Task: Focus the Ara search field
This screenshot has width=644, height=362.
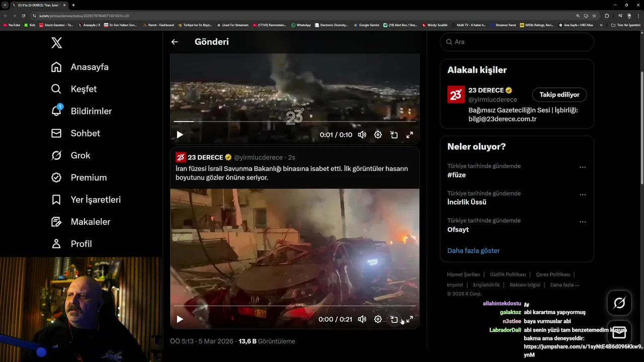Action: (x=517, y=42)
